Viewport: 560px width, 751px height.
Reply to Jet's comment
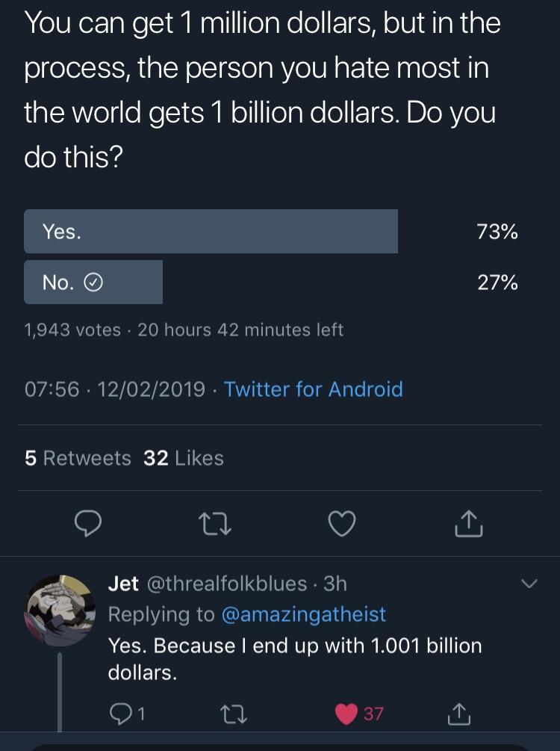[x=122, y=714]
